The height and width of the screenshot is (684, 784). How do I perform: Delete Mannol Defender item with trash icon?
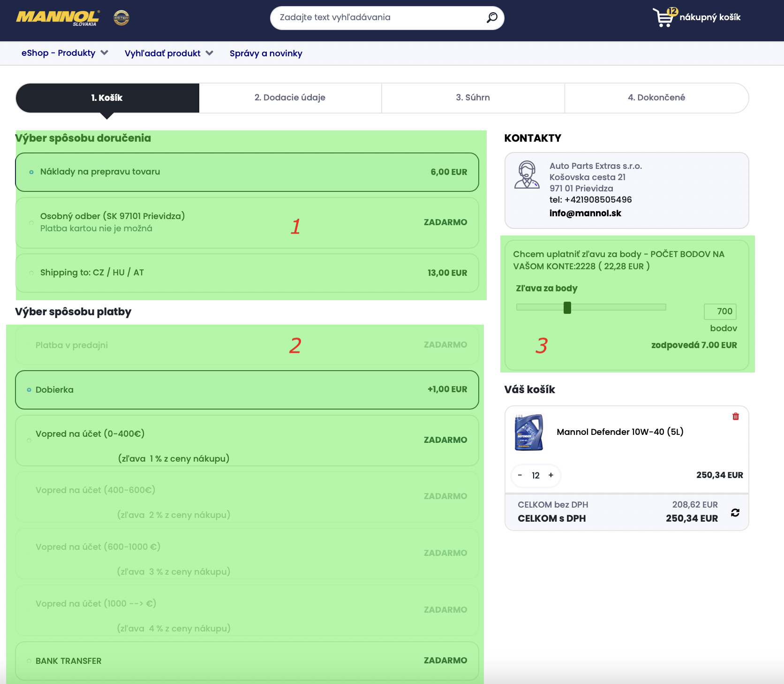736,416
